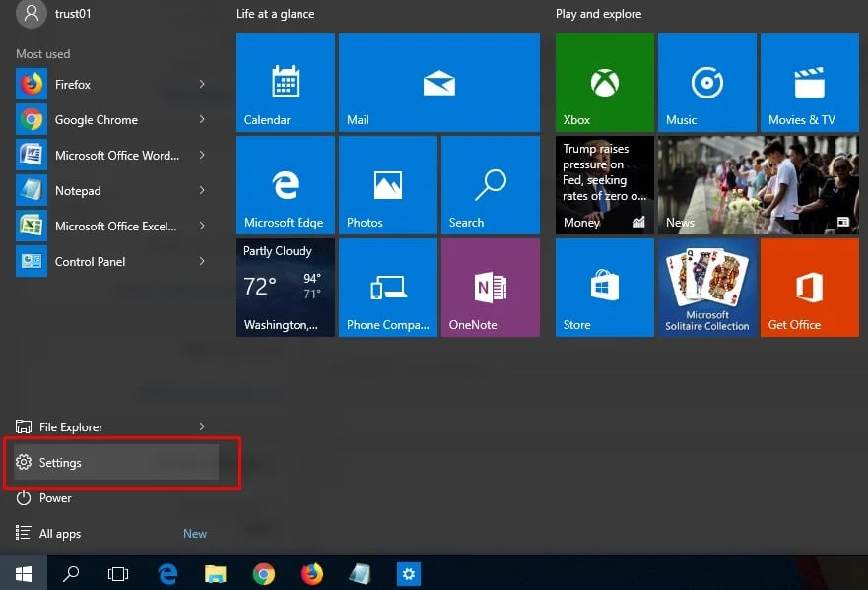Click the Windows Start button

click(24, 574)
